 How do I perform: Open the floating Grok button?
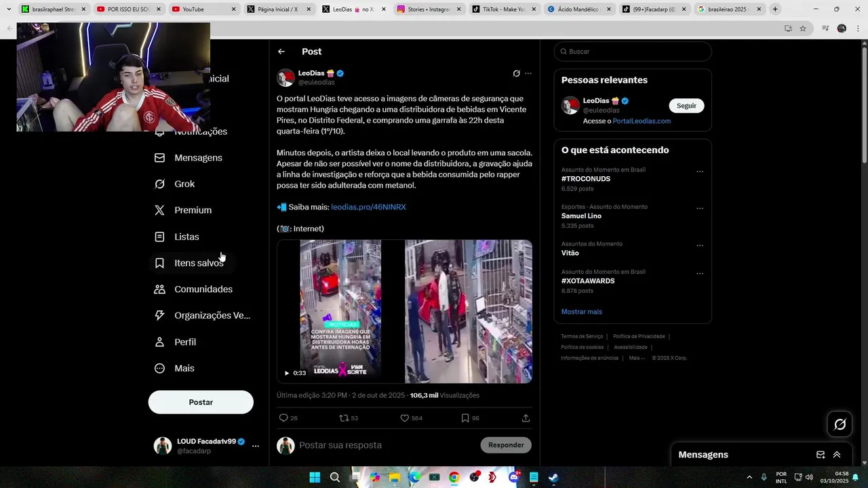pyautogui.click(x=840, y=424)
